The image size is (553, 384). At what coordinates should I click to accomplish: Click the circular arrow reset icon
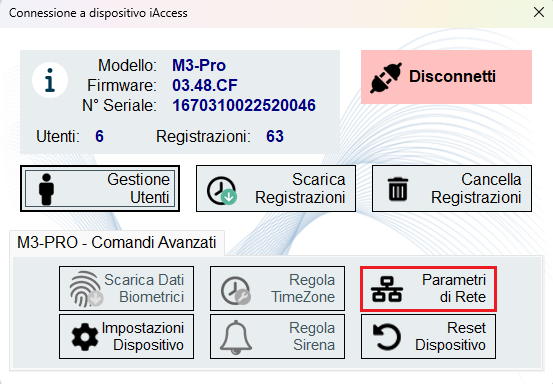coord(387,337)
